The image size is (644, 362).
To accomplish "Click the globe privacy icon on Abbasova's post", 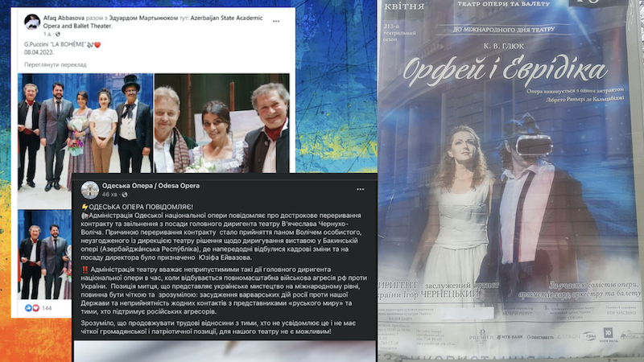I will coord(58,34).
